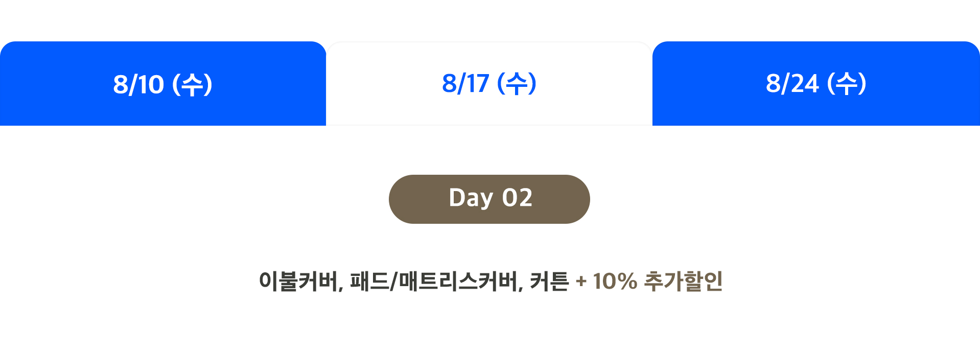
Task: Open the 8/24 (수) tab
Action: [x=816, y=84]
